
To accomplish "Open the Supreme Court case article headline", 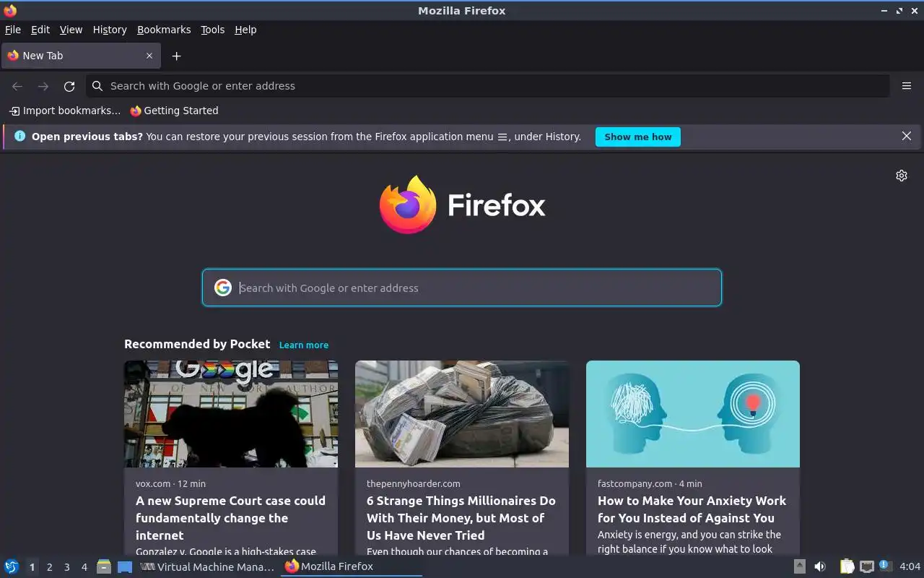I will click(x=230, y=518).
